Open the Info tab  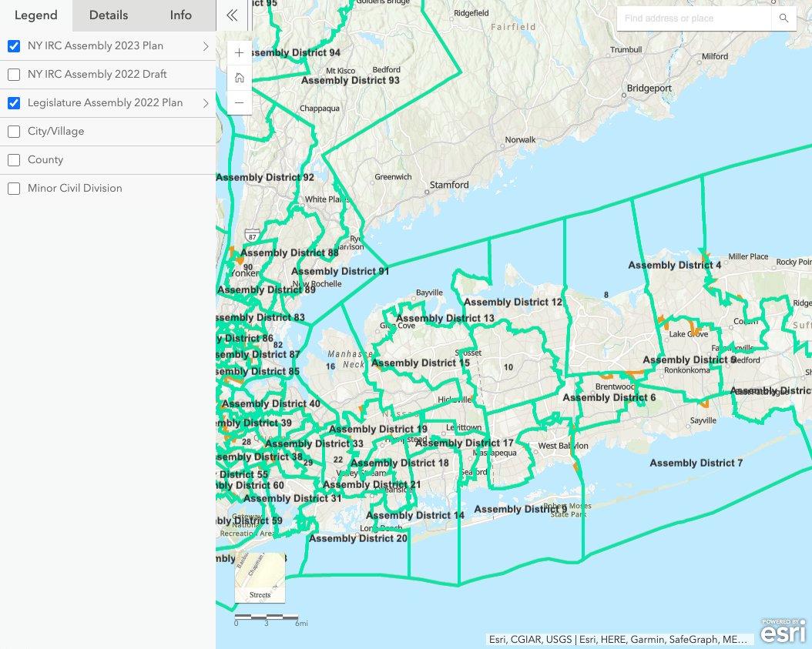point(180,15)
